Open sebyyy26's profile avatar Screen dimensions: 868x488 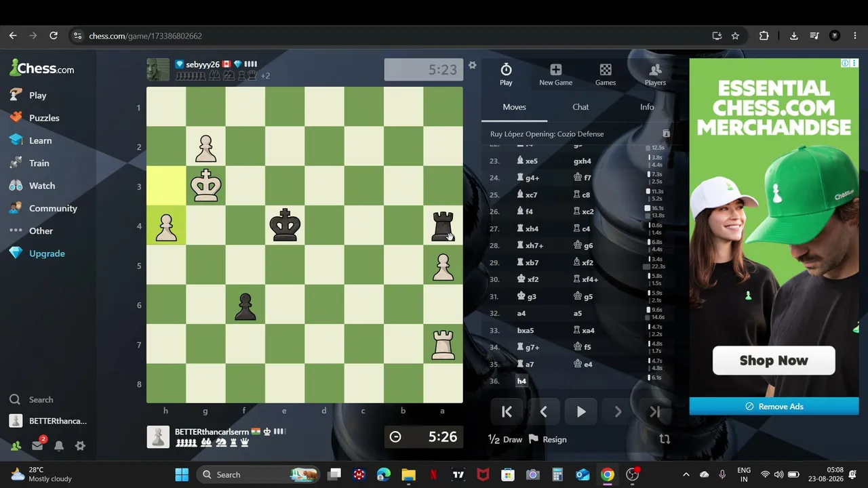(x=158, y=70)
